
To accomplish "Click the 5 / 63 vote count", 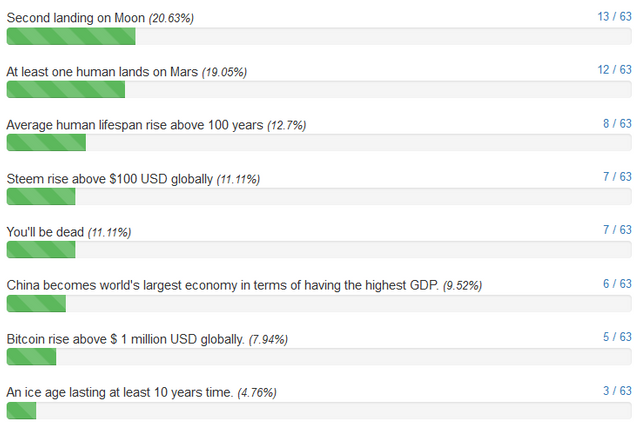I will click(617, 337).
